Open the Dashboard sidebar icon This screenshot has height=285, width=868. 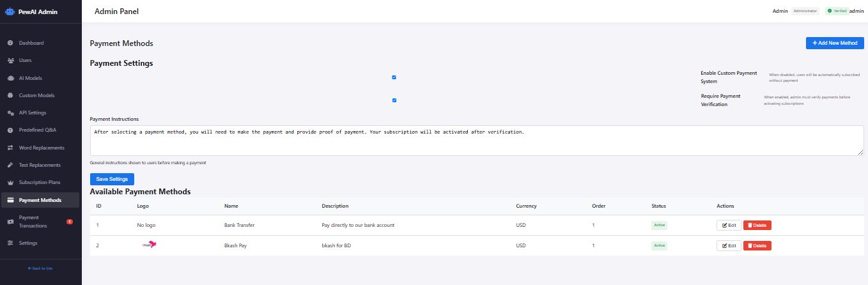(x=10, y=43)
